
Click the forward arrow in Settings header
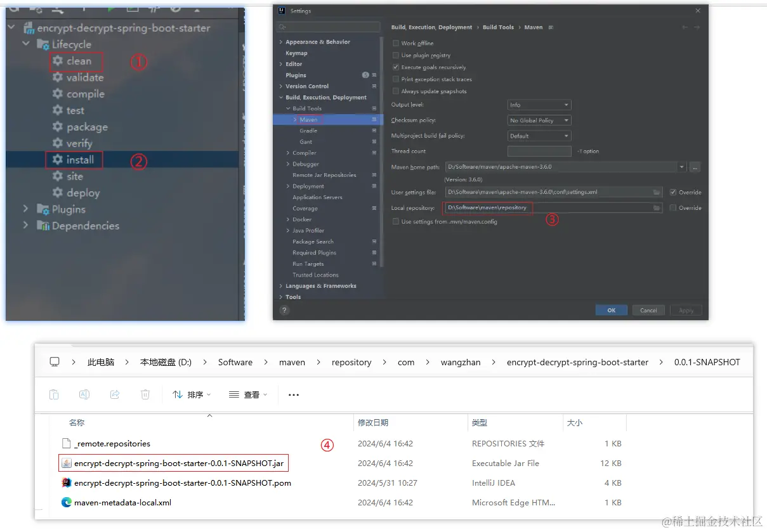tap(697, 27)
